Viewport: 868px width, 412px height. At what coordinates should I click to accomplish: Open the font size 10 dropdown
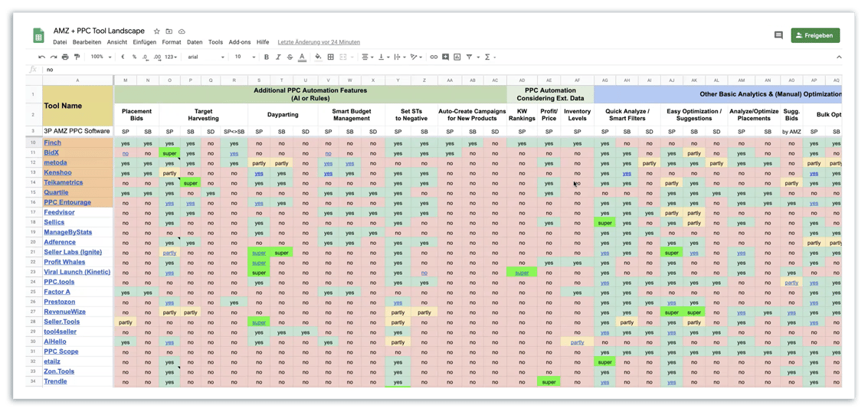coord(245,57)
